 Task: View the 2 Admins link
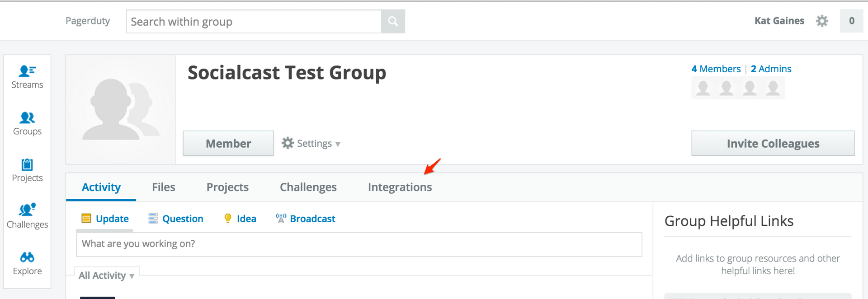point(771,69)
